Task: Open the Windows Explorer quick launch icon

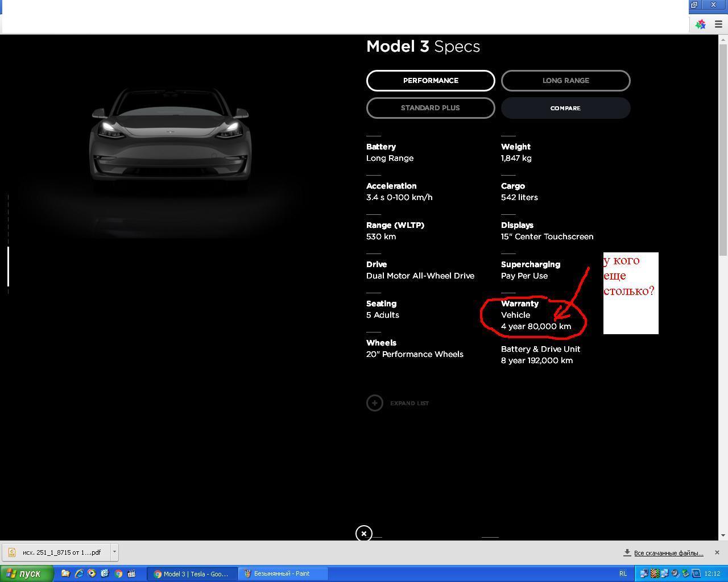Action: pyautogui.click(x=65, y=573)
